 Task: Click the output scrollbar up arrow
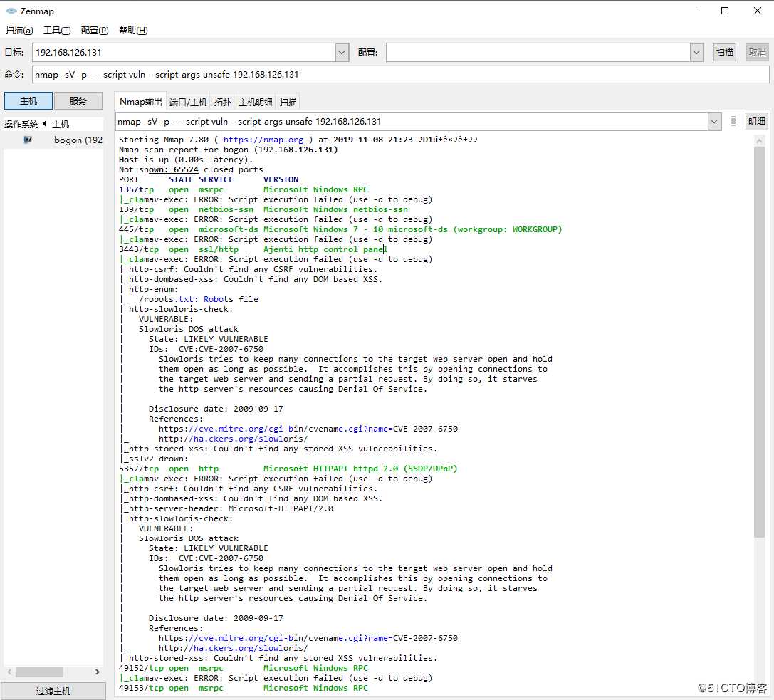pos(759,141)
